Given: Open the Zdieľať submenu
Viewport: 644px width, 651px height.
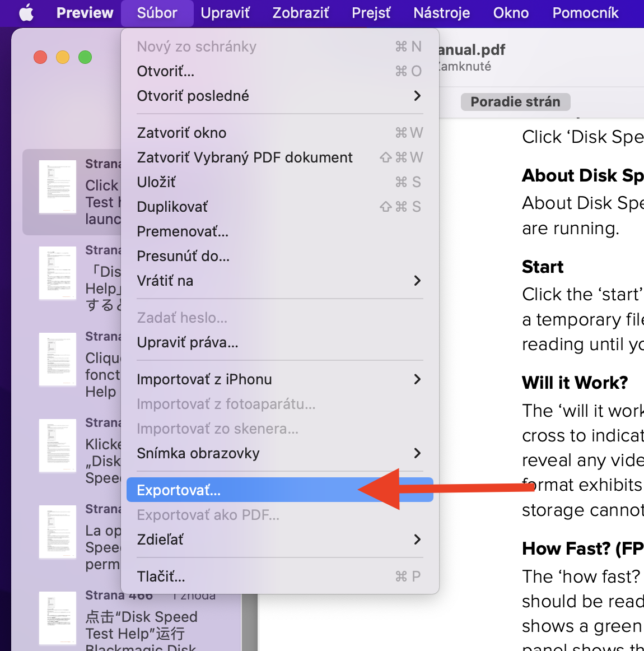Looking at the screenshot, I should (417, 540).
